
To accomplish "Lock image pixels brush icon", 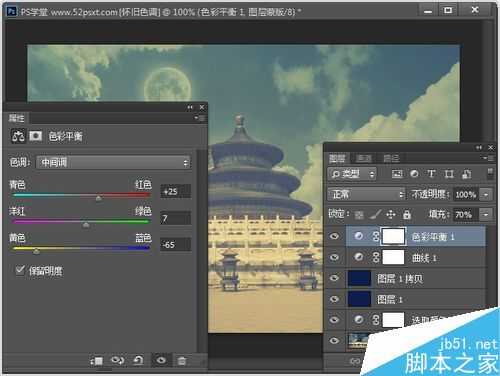I will tap(376, 214).
